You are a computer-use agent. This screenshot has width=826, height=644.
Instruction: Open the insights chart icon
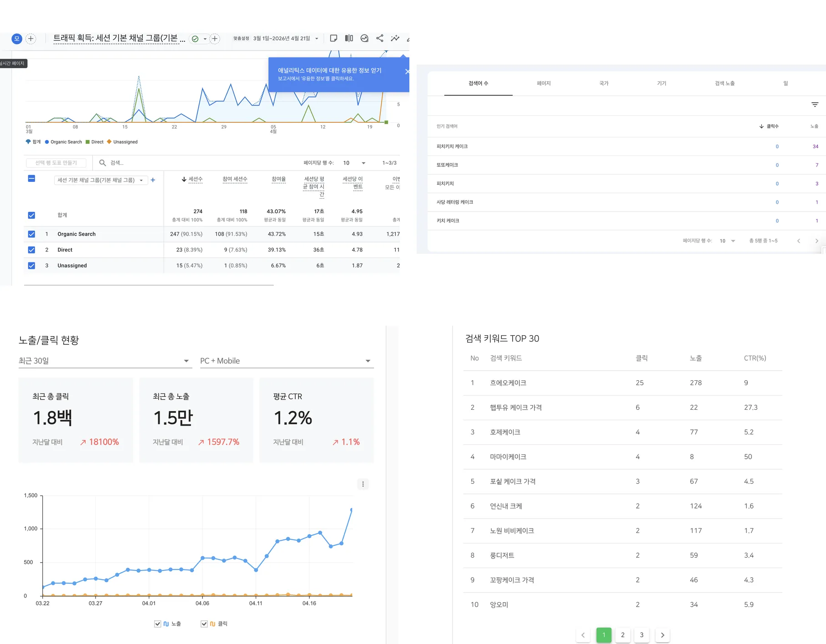click(x=364, y=38)
